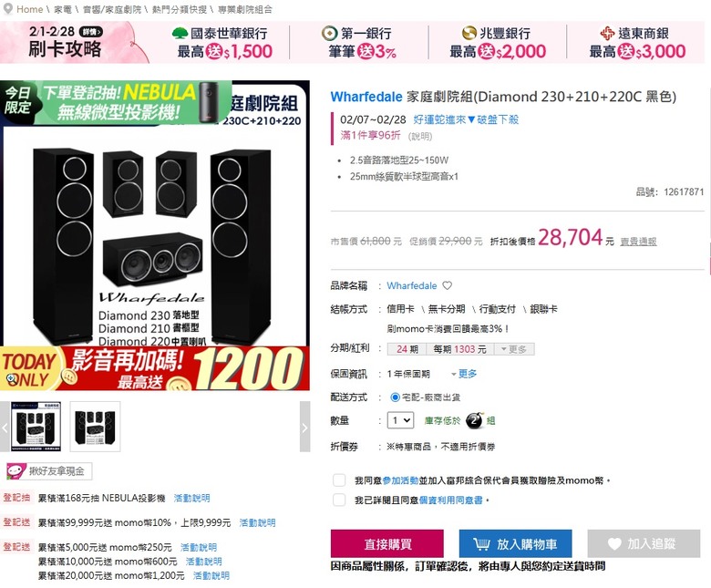
Task: Click the heart icon in 加入追蹤
Action: [614, 543]
